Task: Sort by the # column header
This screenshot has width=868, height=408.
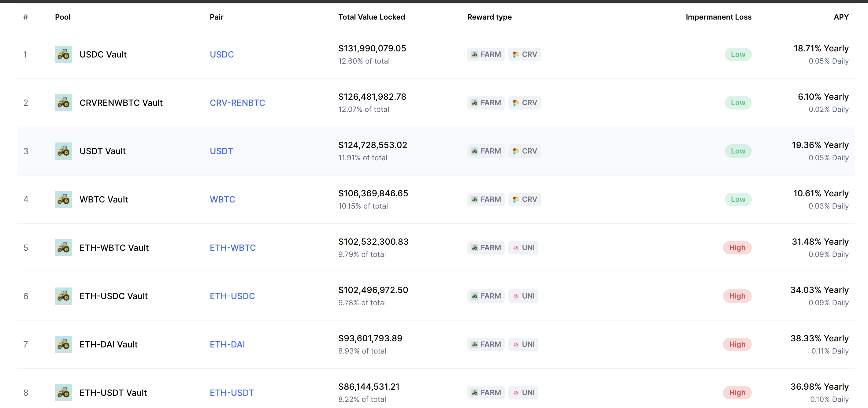Action: (x=26, y=17)
